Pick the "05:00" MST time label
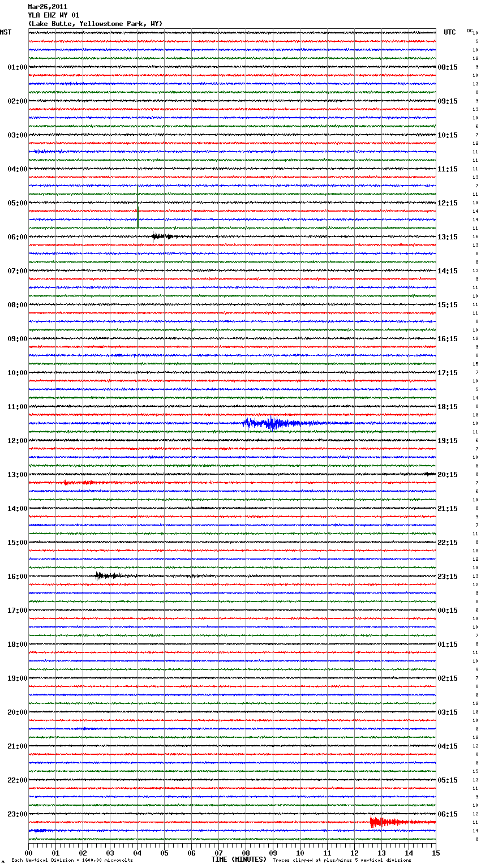Viewport: 481px width, 868px height. click(x=18, y=203)
